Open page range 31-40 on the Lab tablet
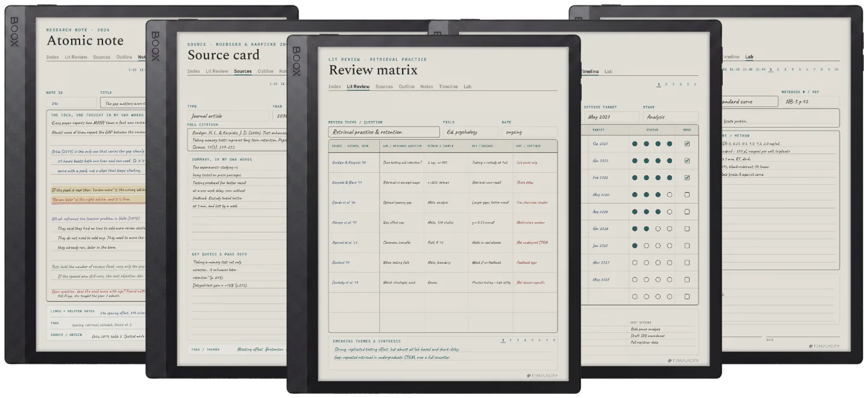Screen dimensions: 868x398 [761, 69]
